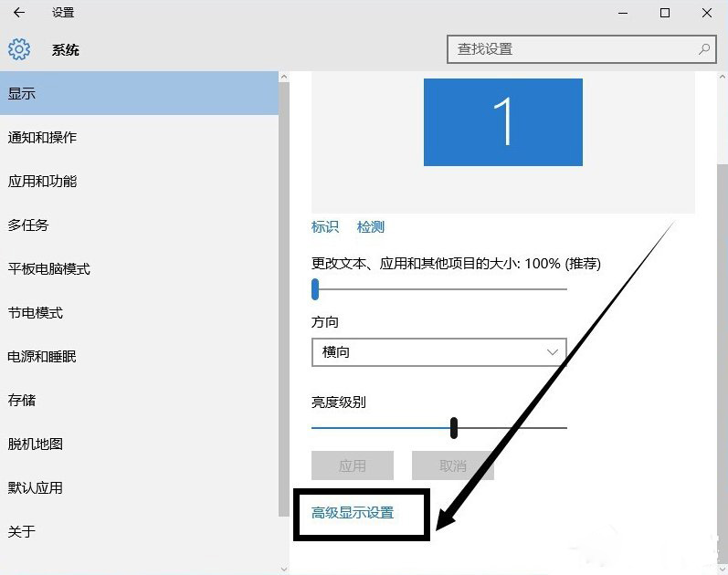Click the 检测 link
The width and height of the screenshot is (728, 575).
pos(371,227)
